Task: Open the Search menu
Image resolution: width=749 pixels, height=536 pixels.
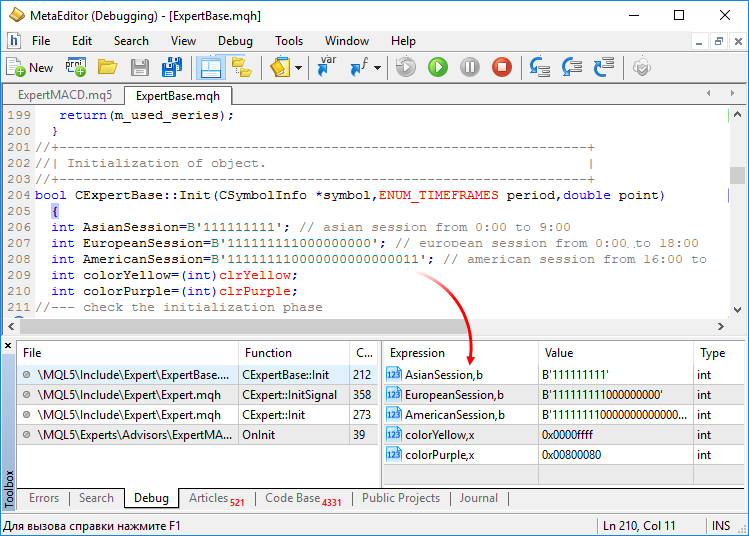Action: 131,41
